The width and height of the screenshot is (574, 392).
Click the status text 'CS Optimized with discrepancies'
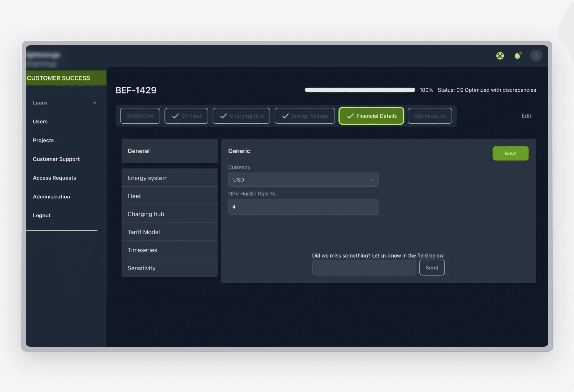pos(496,90)
